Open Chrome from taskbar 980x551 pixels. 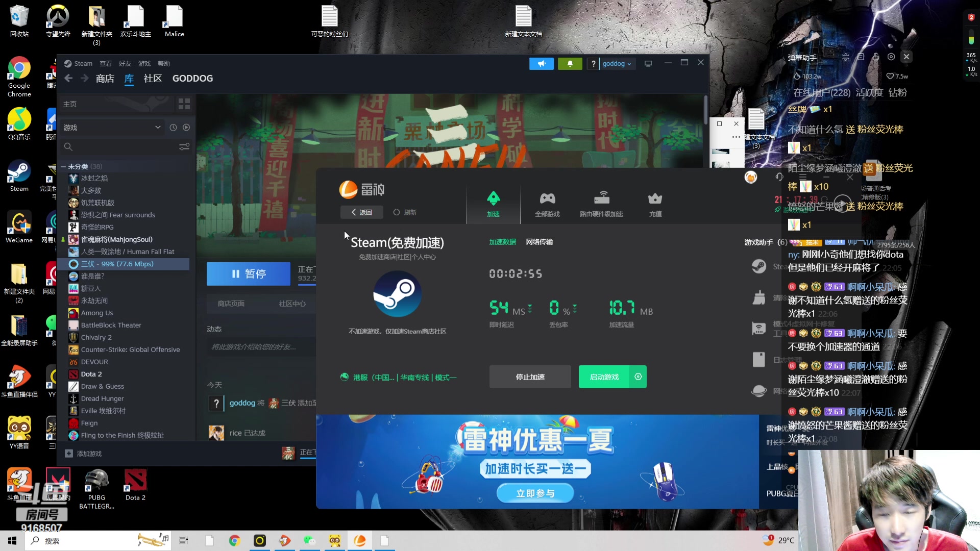pos(234,541)
